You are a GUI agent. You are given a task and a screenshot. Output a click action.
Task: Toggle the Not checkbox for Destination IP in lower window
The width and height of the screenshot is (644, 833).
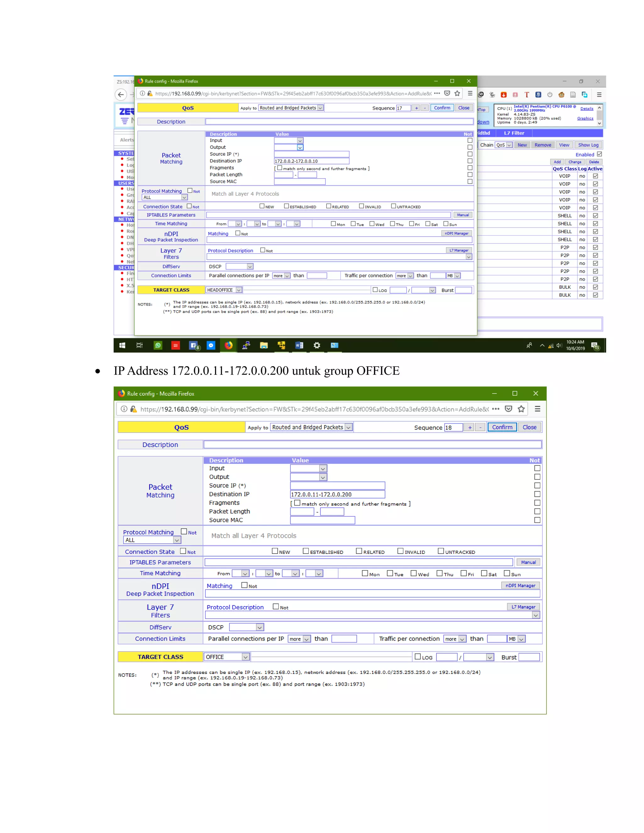[537, 494]
